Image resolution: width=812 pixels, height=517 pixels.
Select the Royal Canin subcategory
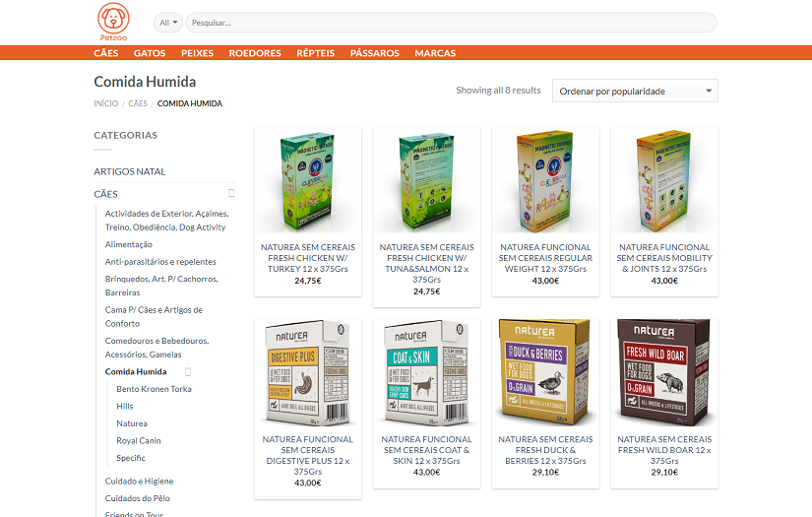pos(138,440)
